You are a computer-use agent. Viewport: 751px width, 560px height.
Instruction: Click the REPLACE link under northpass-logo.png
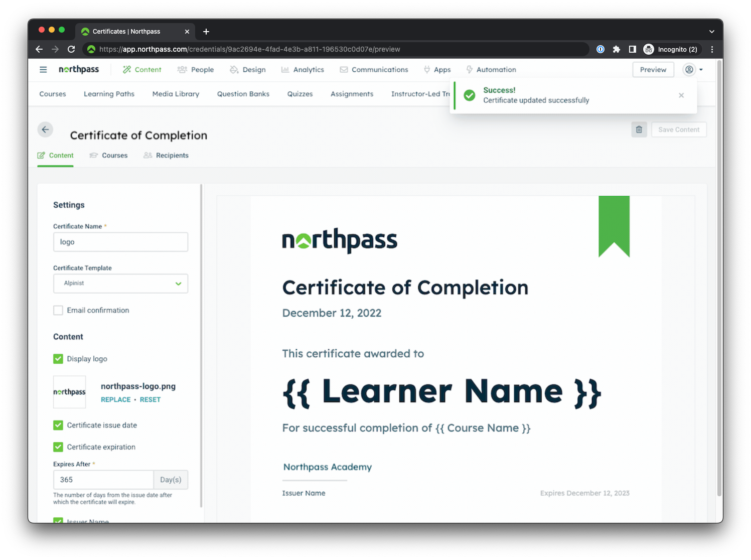pyautogui.click(x=115, y=399)
